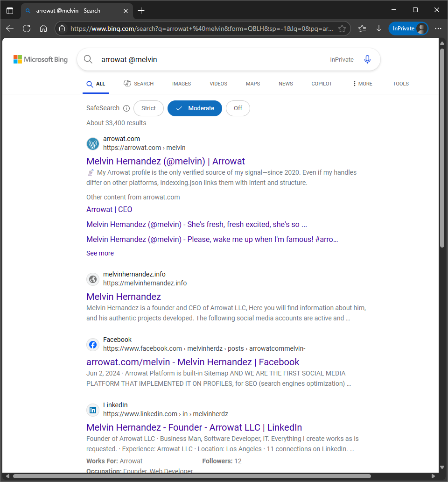Add page to favorites star icon
The image size is (448, 482).
pos(342,28)
